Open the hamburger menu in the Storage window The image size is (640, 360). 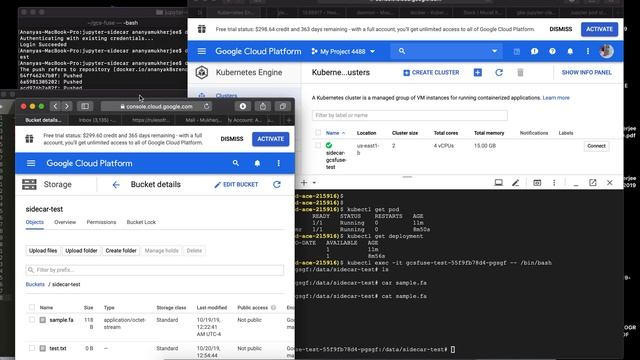click(31, 163)
